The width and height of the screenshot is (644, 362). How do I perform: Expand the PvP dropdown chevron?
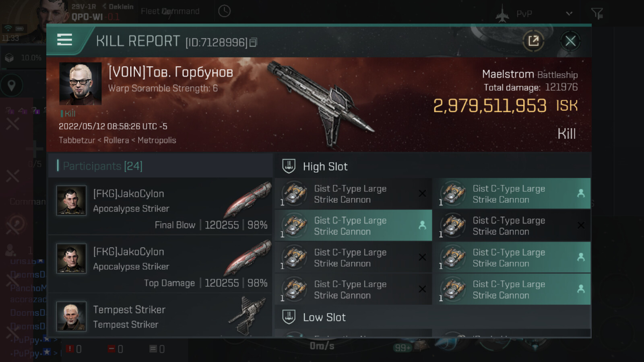(x=569, y=14)
